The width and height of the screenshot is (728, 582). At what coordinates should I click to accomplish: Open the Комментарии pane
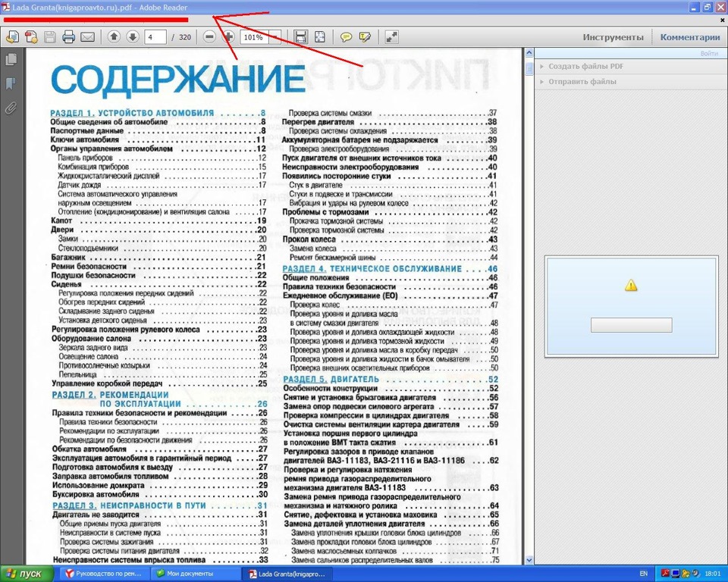[690, 38]
